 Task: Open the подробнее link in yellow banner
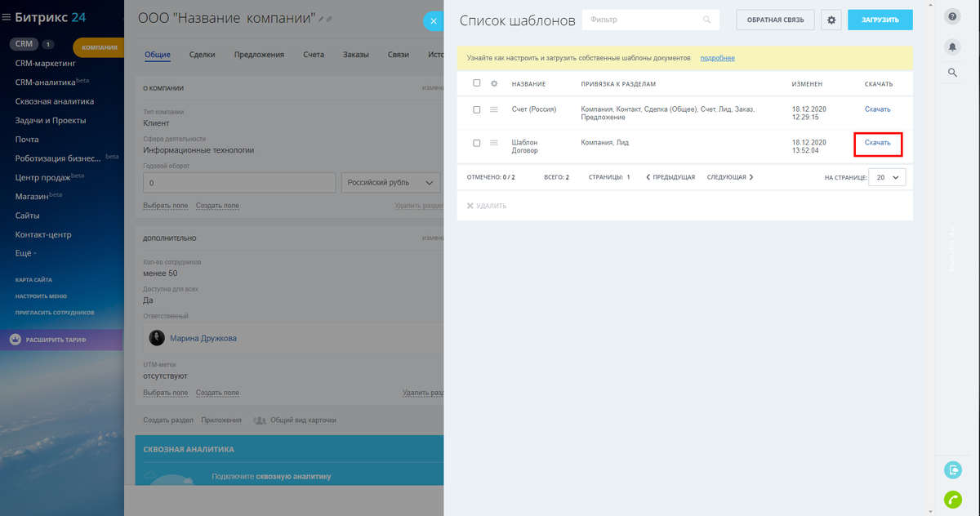717,58
